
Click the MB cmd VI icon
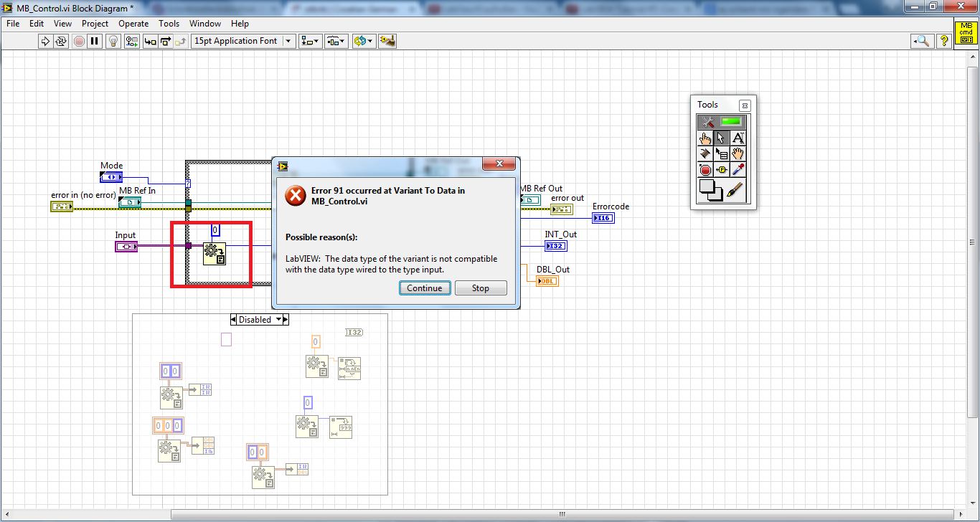coord(966,32)
